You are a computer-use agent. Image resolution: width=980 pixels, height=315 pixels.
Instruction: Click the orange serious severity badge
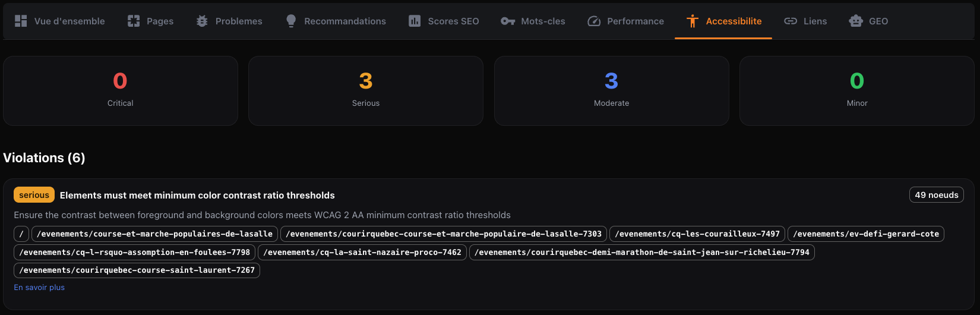point(34,195)
